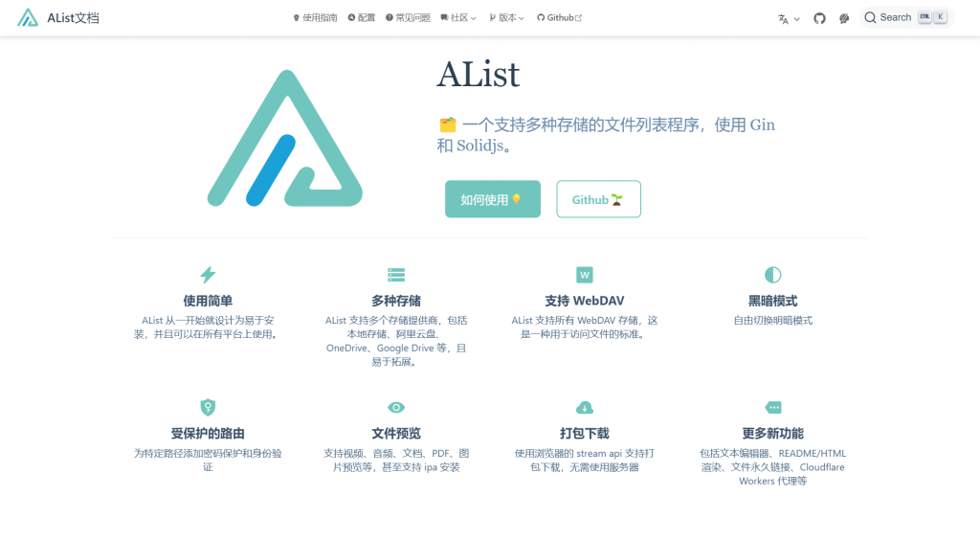Open the AList文档 home link
The height and width of the screenshot is (541, 980).
(x=58, y=17)
